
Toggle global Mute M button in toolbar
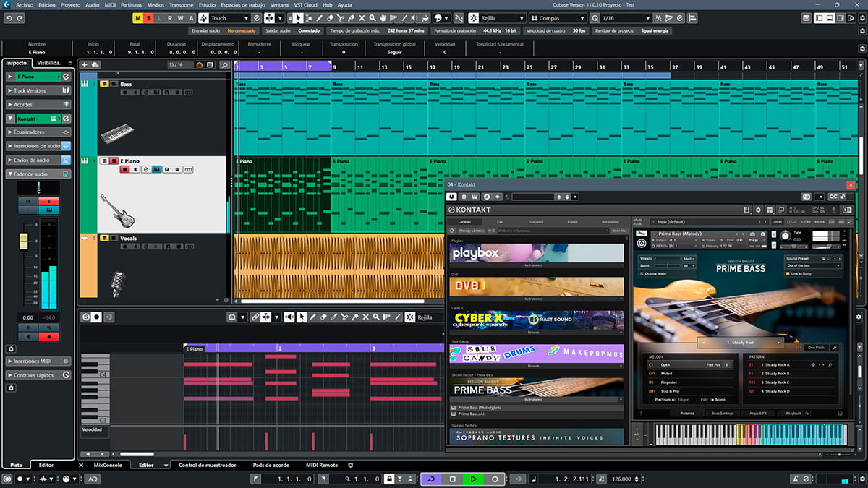(x=138, y=18)
